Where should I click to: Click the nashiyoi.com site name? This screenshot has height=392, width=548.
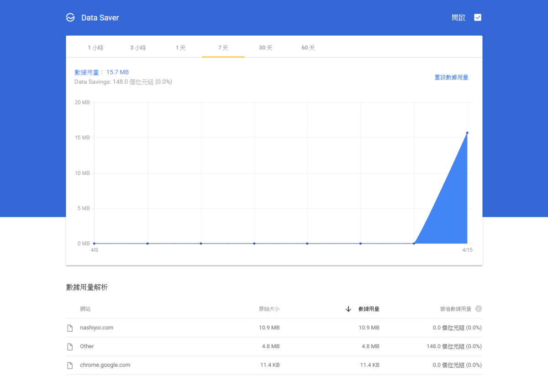click(x=97, y=328)
